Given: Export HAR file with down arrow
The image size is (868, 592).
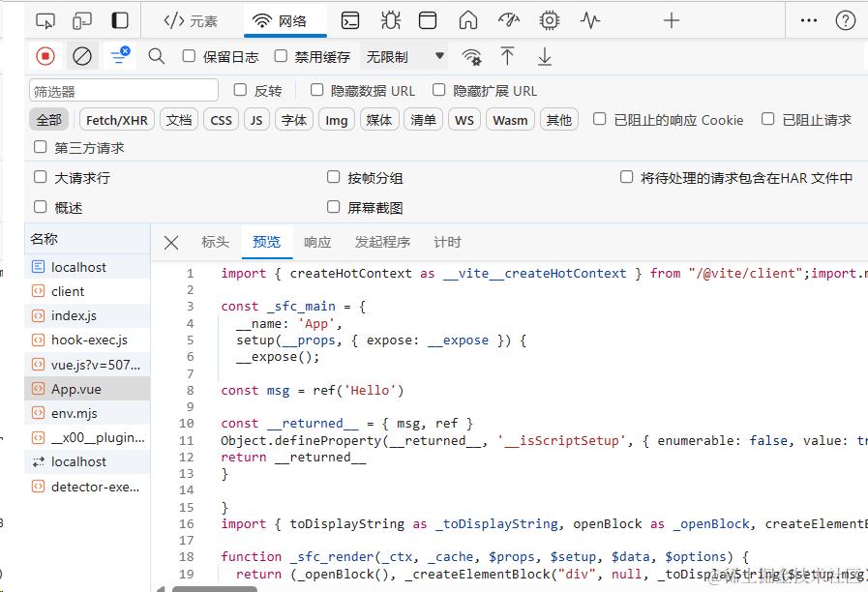Looking at the screenshot, I should (x=545, y=56).
